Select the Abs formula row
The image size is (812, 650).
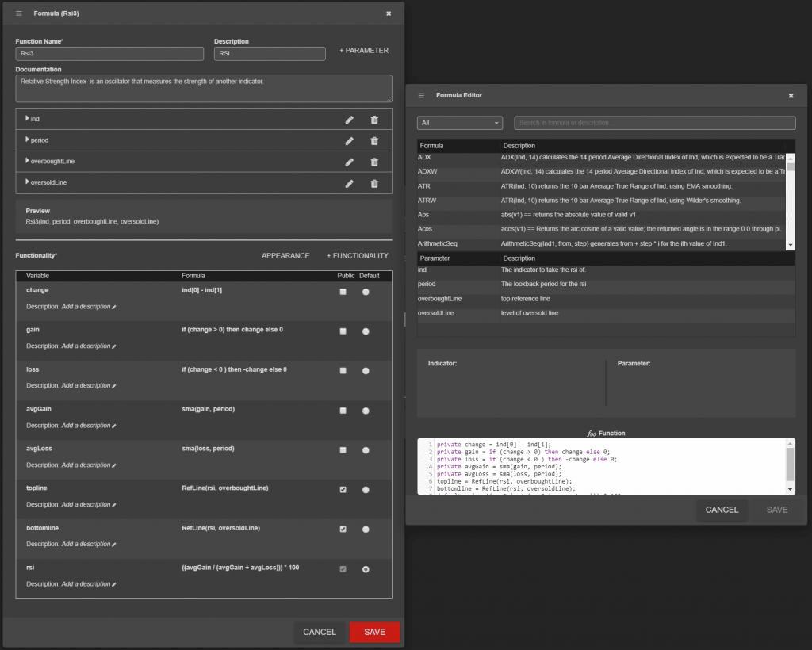point(601,215)
